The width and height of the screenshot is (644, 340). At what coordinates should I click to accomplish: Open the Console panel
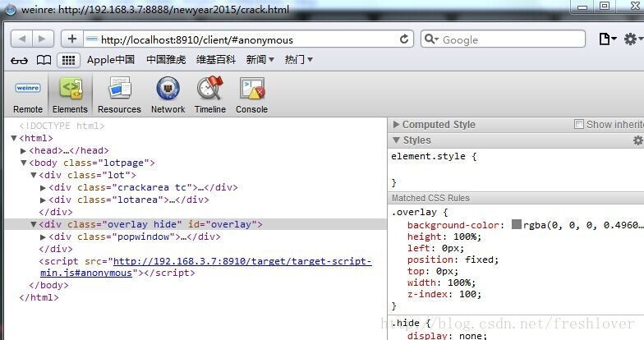[251, 95]
